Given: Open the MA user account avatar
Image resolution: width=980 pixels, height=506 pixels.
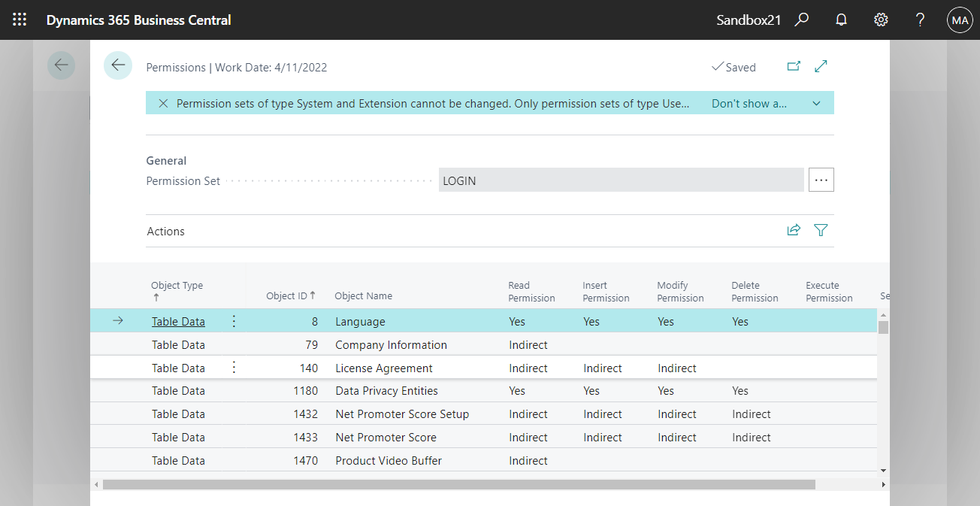Looking at the screenshot, I should (960, 20).
